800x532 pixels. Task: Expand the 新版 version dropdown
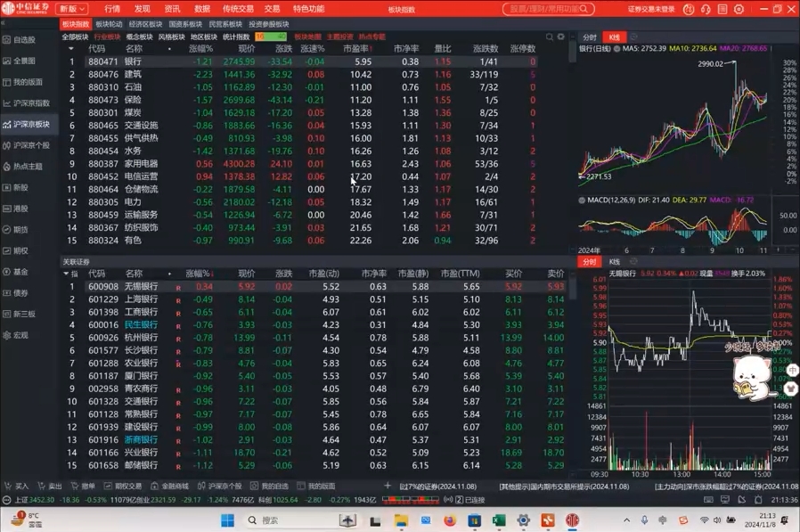pos(73,9)
